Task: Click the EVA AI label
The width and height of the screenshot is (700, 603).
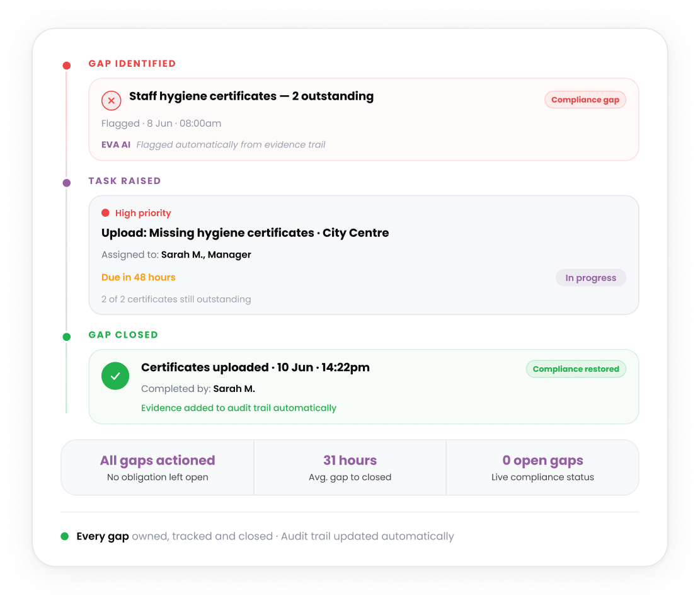Action: (116, 145)
